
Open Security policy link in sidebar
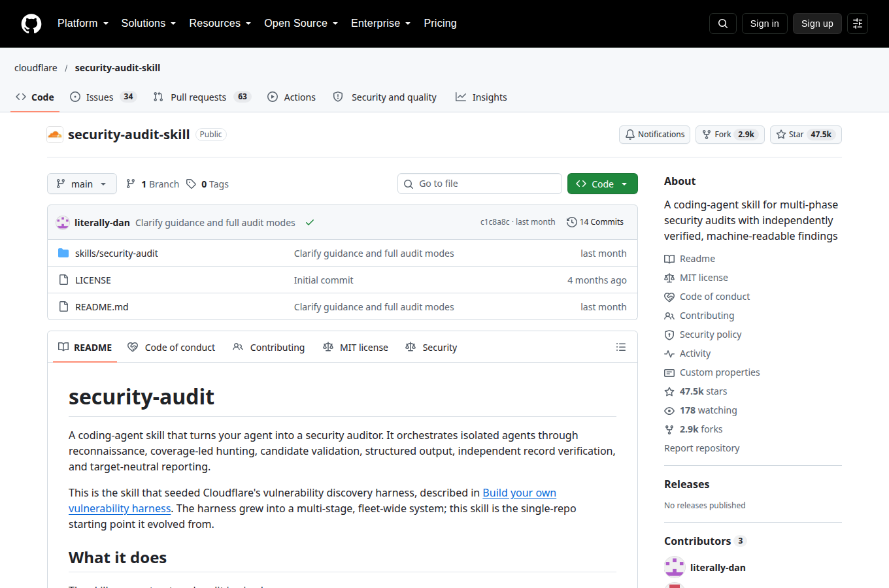(703, 335)
